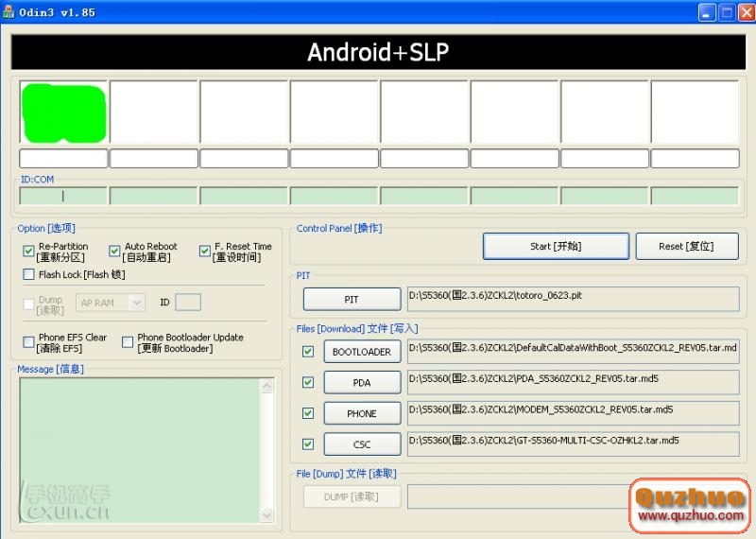Click the green progress box
The width and height of the screenshot is (756, 539).
(62, 113)
